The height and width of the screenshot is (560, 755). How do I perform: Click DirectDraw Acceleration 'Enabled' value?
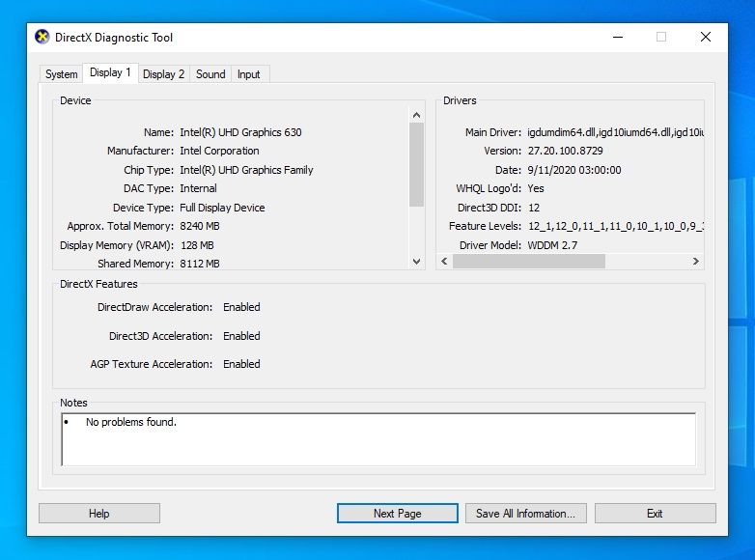241,307
